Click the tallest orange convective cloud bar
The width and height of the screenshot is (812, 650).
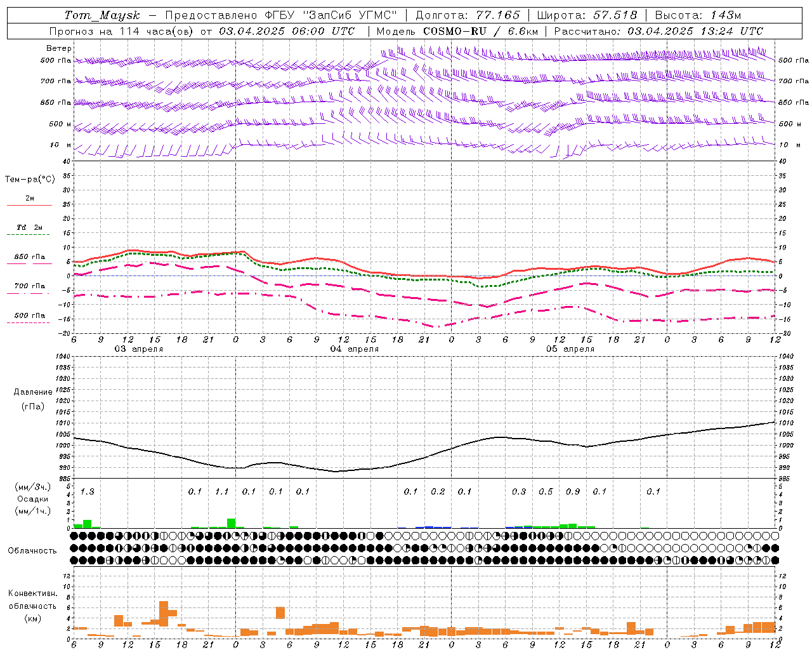(x=164, y=614)
